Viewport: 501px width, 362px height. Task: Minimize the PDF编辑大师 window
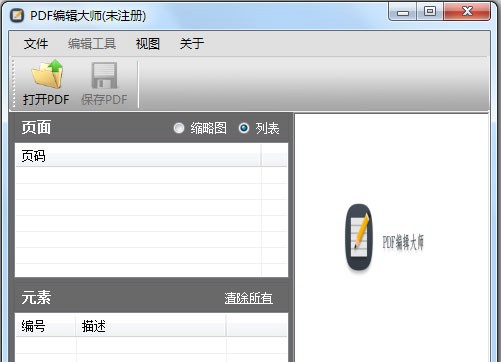pyautogui.click(x=403, y=13)
